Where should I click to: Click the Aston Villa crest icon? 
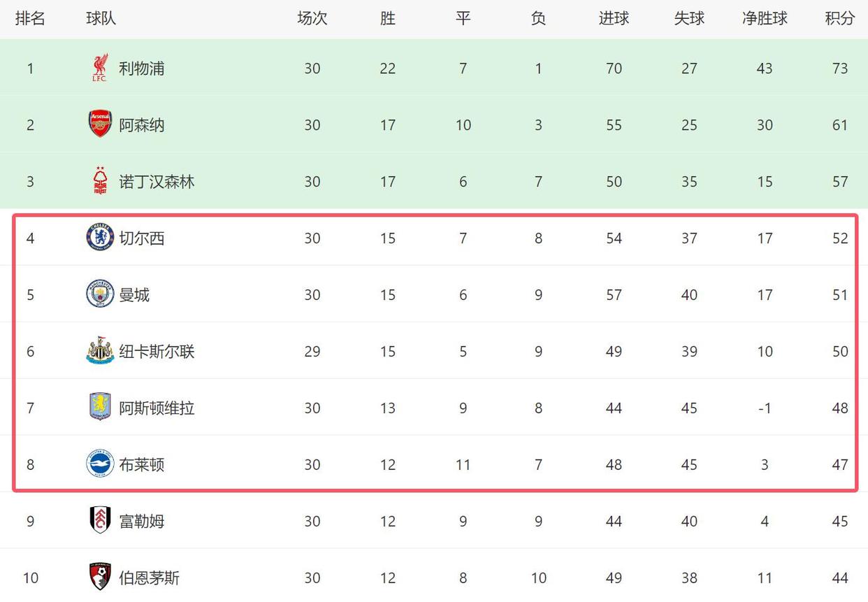(x=100, y=408)
